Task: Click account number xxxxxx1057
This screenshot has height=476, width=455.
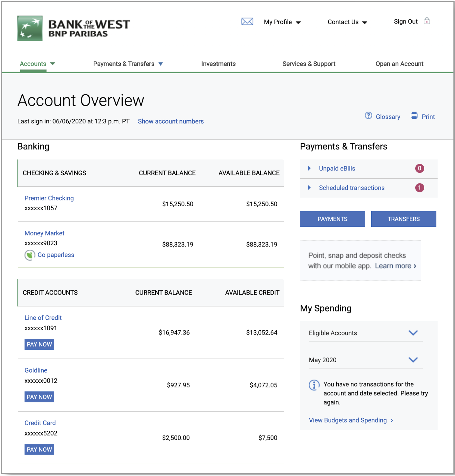Action: (x=41, y=208)
